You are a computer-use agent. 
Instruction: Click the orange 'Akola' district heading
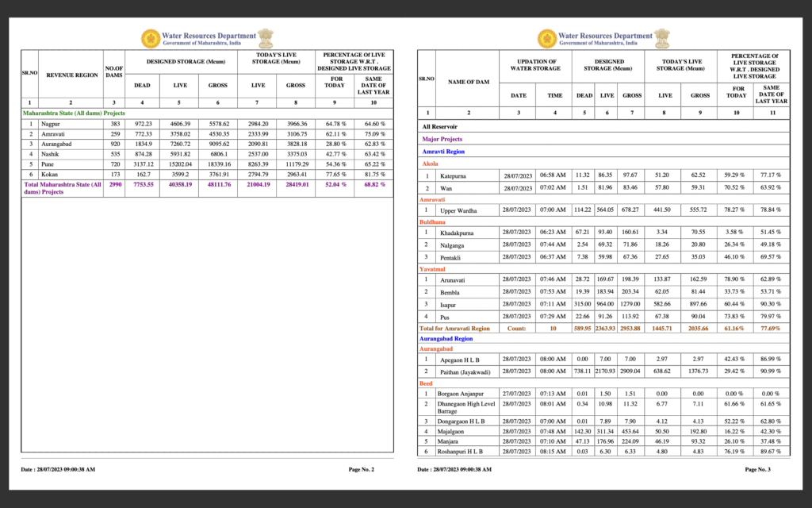[430, 164]
